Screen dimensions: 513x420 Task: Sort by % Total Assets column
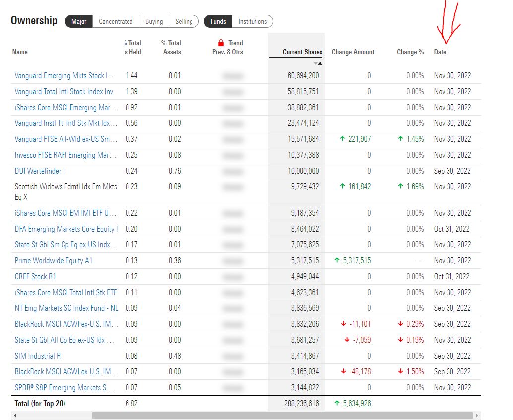pos(171,47)
